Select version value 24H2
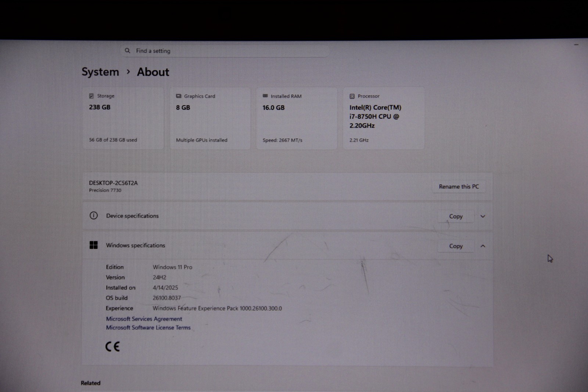 [159, 277]
